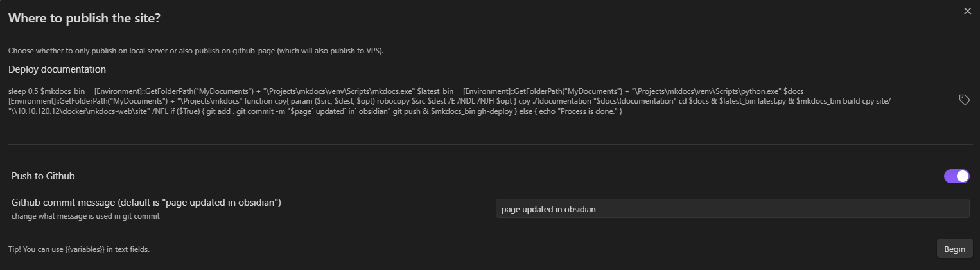Click the {{variables}} text in the tip
The image size is (980, 270).
pyautogui.click(x=85, y=249)
